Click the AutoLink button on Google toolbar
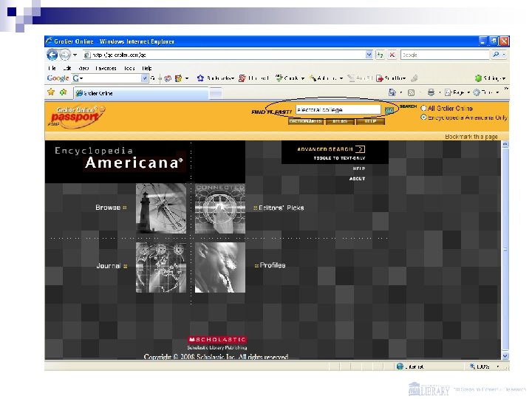The width and height of the screenshot is (532, 399). [326, 78]
